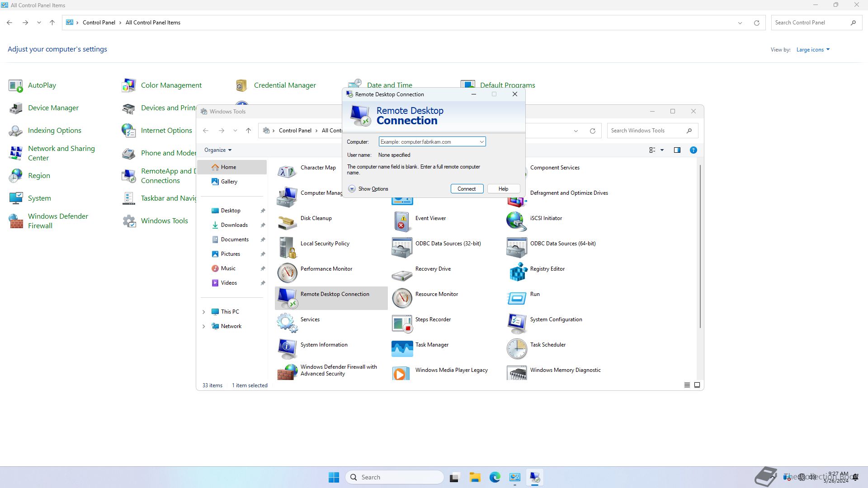This screenshot has width=868, height=488.
Task: Open the Performance Monitor icon
Action: tap(287, 272)
